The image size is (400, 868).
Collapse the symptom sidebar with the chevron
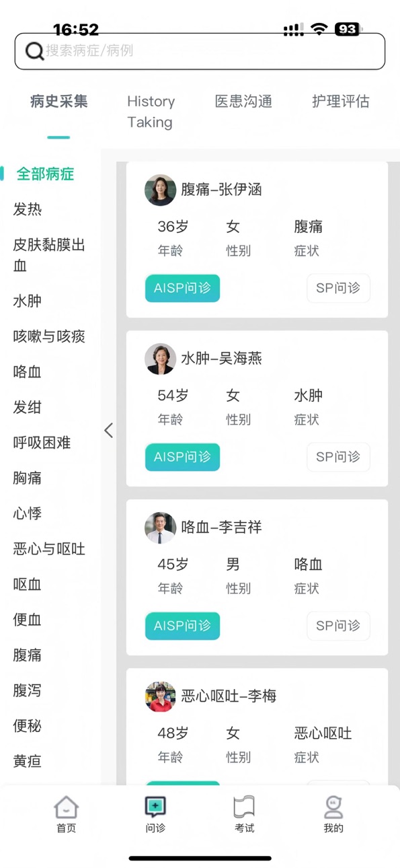point(108,431)
